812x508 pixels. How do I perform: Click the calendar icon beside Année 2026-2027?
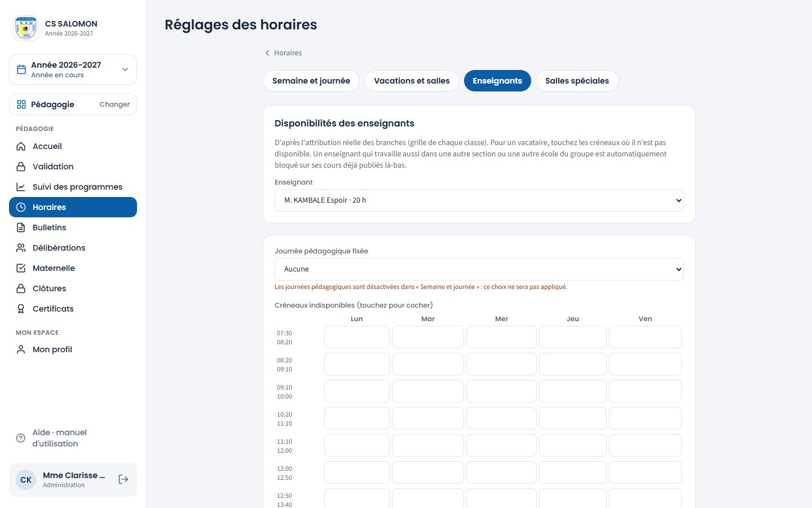pos(21,69)
